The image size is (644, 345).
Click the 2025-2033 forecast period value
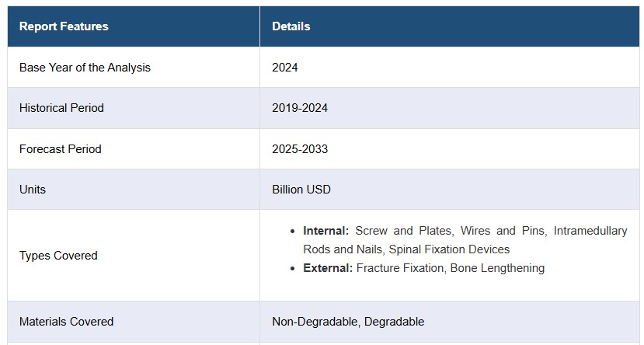300,148
